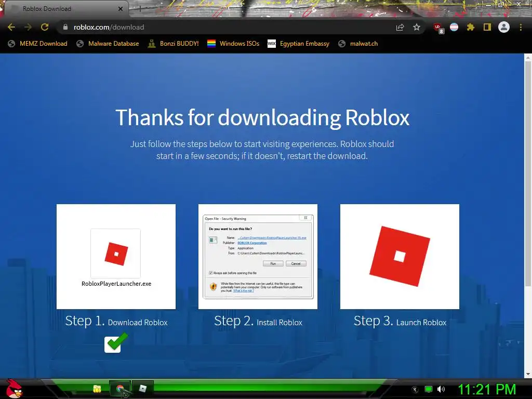This screenshot has height=399, width=532.
Task: Click the RobloxPlayerLauncher.exe thumbnail in Step 1
Action: (116, 257)
